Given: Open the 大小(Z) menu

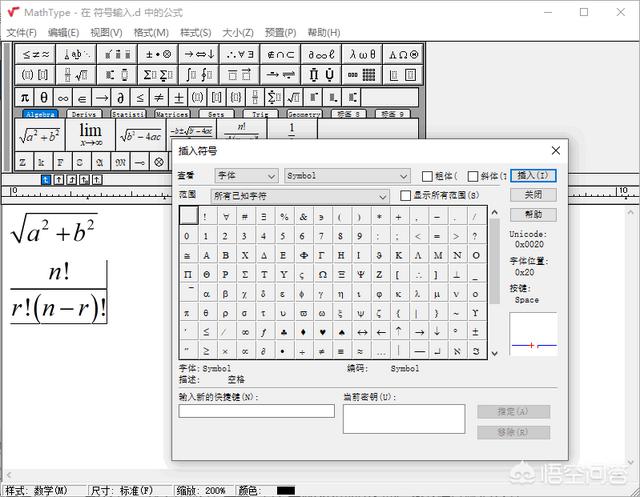Looking at the screenshot, I should point(238,33).
